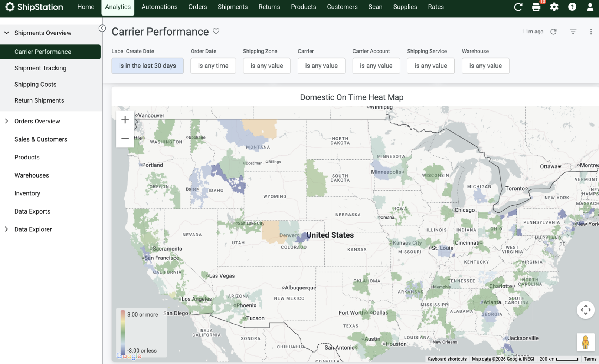Viewport: 599px width, 364px height.
Task: Toggle the dashboard filters icon
Action: (573, 32)
